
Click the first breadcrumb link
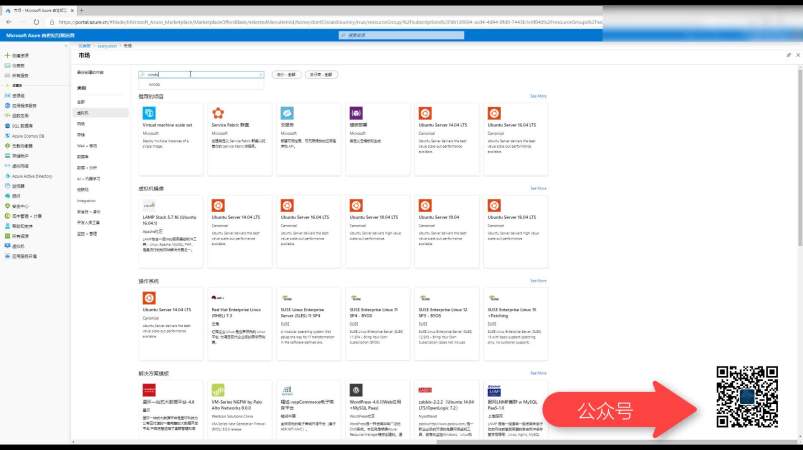(x=84, y=46)
